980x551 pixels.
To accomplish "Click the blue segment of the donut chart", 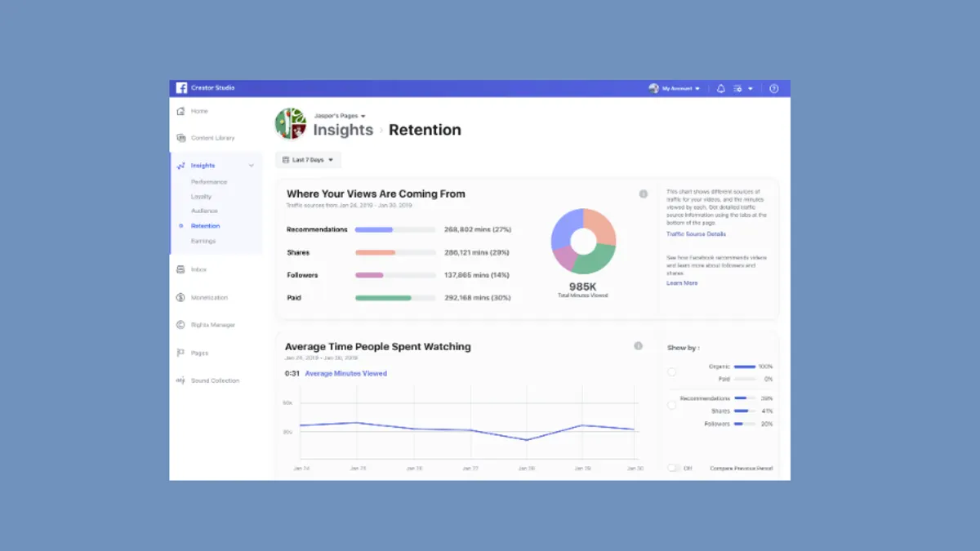I will click(564, 228).
